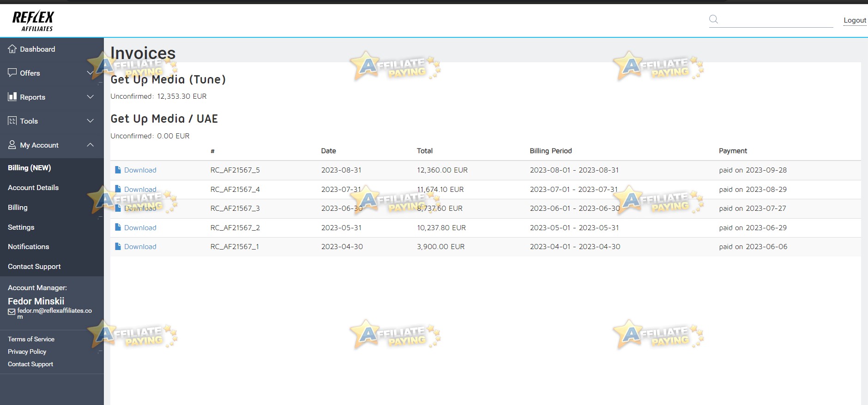Viewport: 868px width, 405px height.
Task: Click the Total column header
Action: pos(425,151)
